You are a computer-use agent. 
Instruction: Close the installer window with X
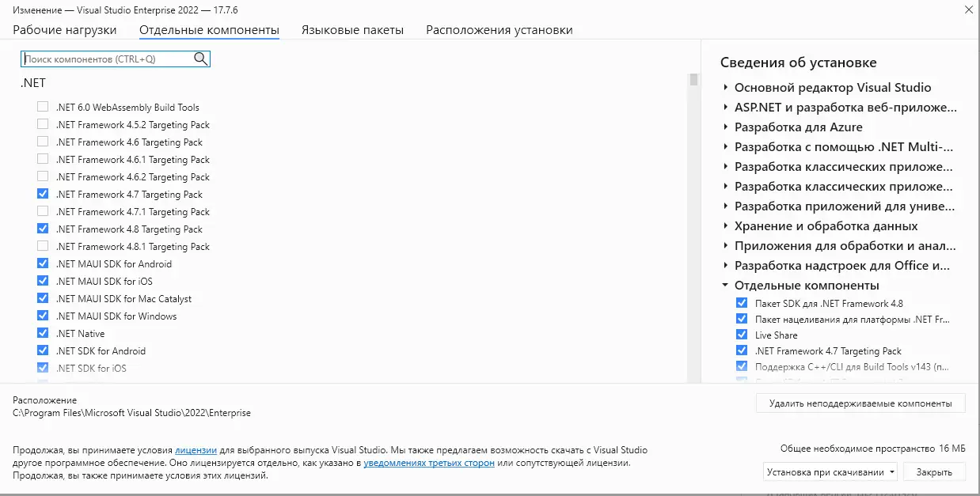click(969, 9)
